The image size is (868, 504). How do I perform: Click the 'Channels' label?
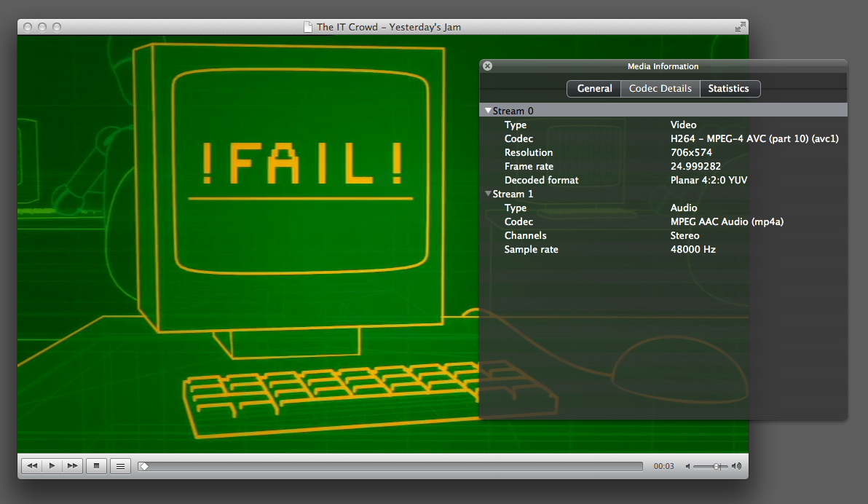click(x=525, y=235)
